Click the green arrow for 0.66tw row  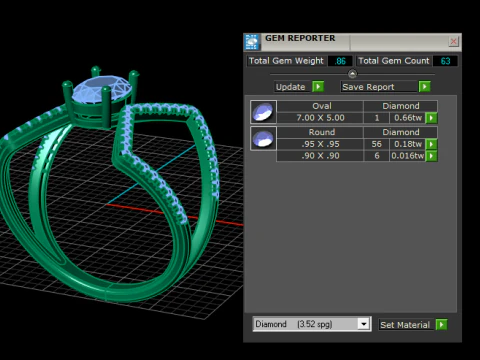tap(432, 118)
